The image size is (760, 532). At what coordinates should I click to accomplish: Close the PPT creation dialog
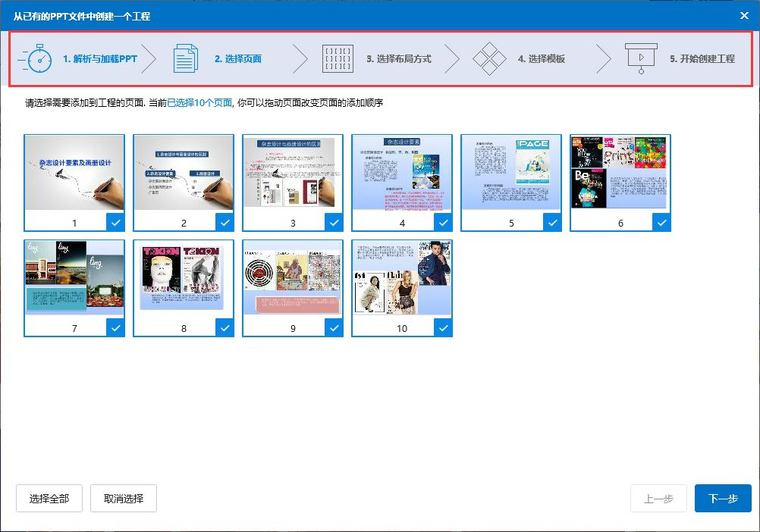click(744, 15)
